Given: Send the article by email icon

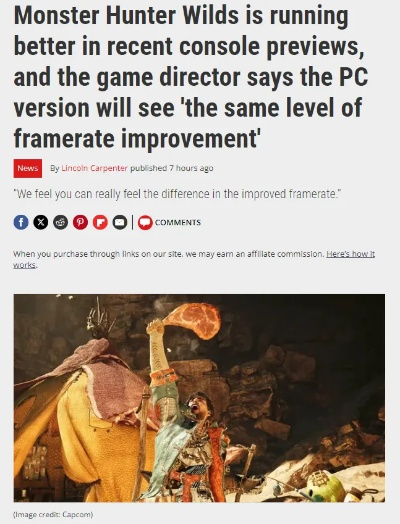Looking at the screenshot, I should (x=120, y=222).
